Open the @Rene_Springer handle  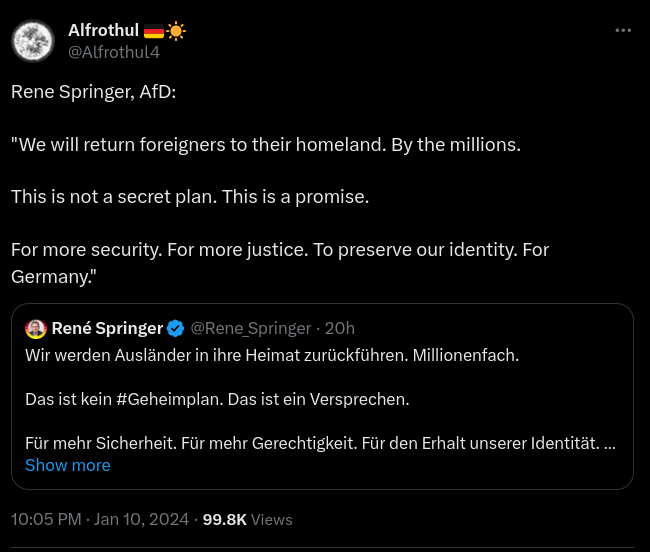pos(250,328)
